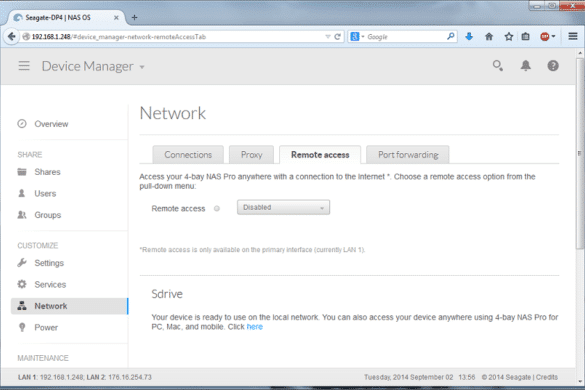Open Services in the sidebar

50,284
